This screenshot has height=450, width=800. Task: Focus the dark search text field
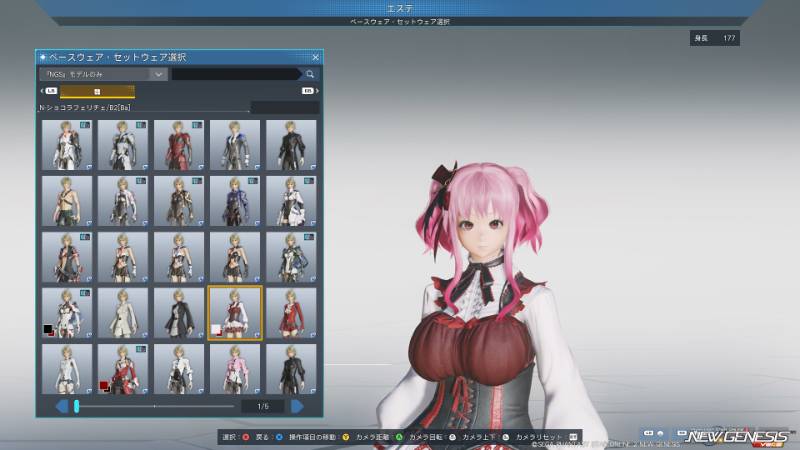point(236,74)
